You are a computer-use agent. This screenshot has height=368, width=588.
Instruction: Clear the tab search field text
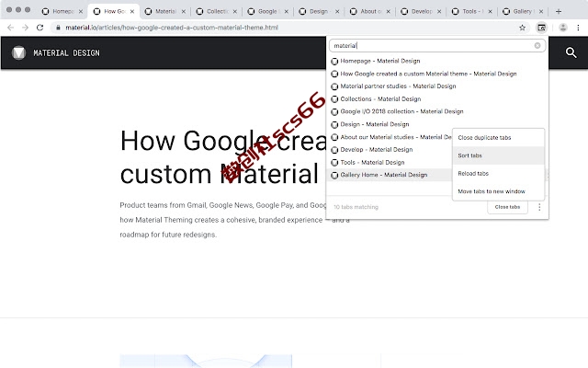point(537,45)
